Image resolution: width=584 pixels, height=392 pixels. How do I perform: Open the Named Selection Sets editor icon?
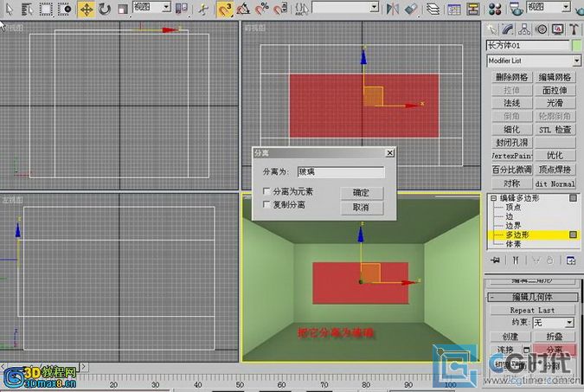pyautogui.click(x=301, y=9)
